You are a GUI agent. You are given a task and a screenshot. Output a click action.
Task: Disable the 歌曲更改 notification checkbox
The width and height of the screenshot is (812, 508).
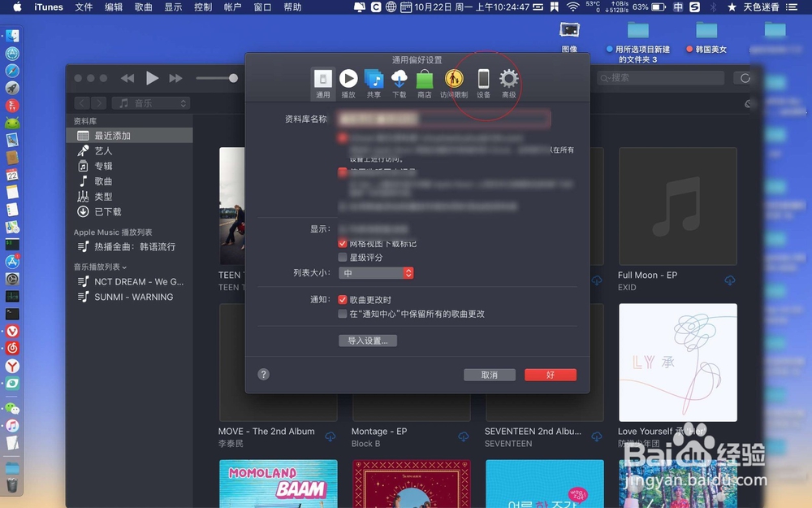(343, 299)
